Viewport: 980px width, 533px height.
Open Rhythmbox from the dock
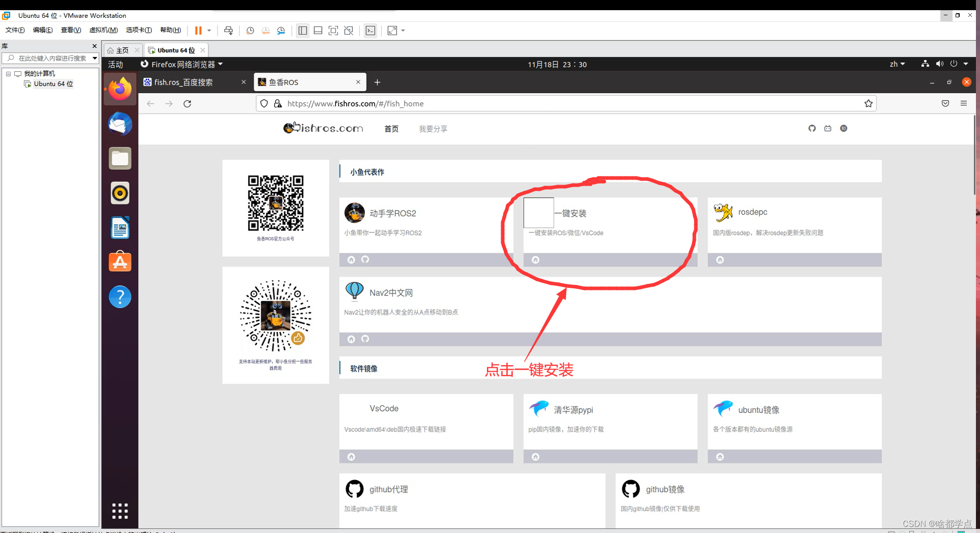pyautogui.click(x=120, y=193)
